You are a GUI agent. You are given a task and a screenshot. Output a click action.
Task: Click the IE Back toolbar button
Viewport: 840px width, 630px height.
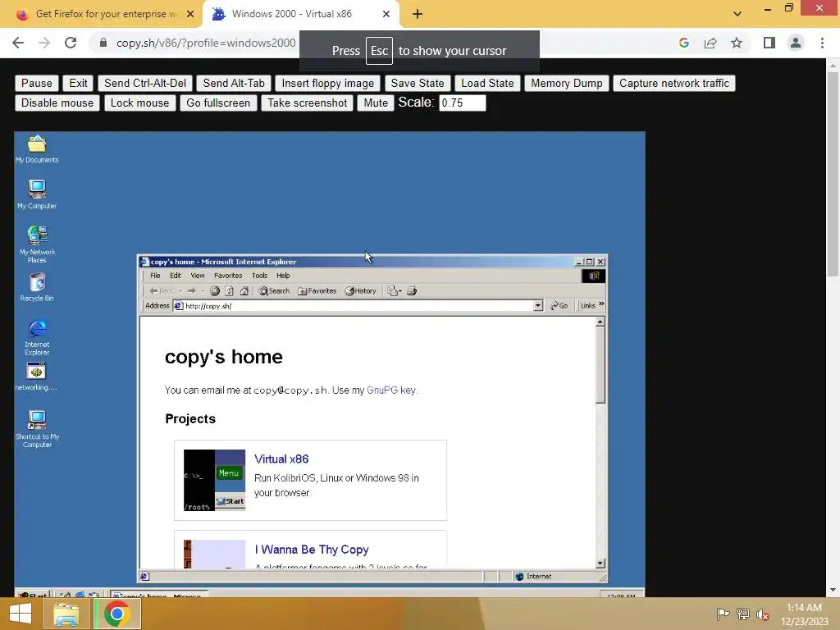point(162,291)
